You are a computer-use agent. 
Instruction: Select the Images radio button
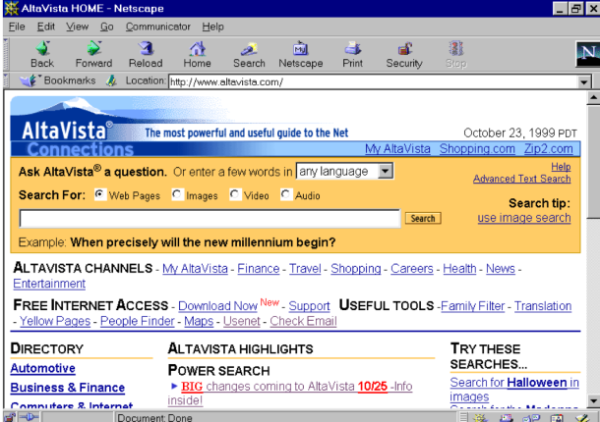point(178,195)
